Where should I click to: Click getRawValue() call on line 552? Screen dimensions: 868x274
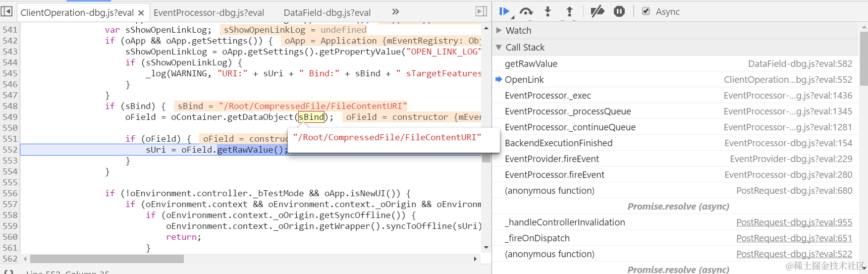coord(252,150)
